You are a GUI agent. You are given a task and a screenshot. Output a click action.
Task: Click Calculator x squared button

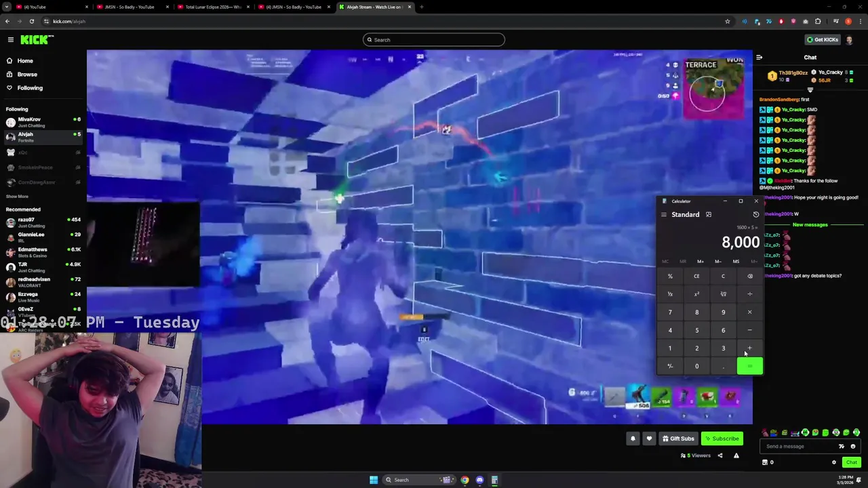[696, 294]
